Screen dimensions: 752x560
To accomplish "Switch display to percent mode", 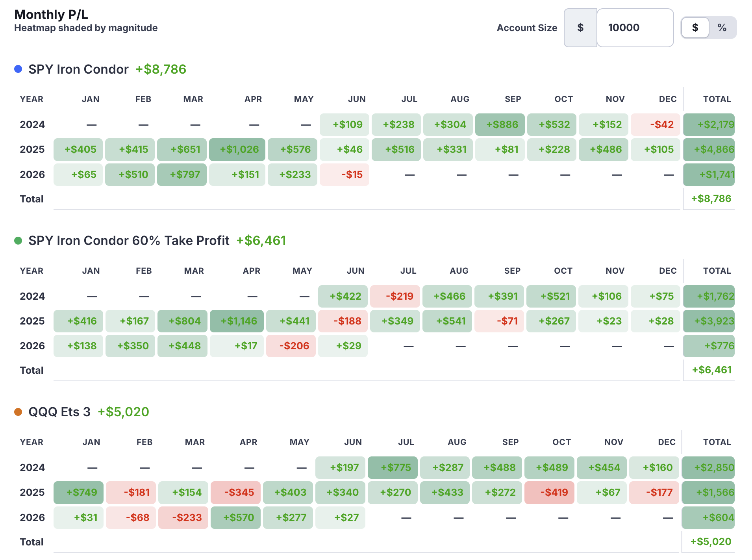I will tap(722, 28).
